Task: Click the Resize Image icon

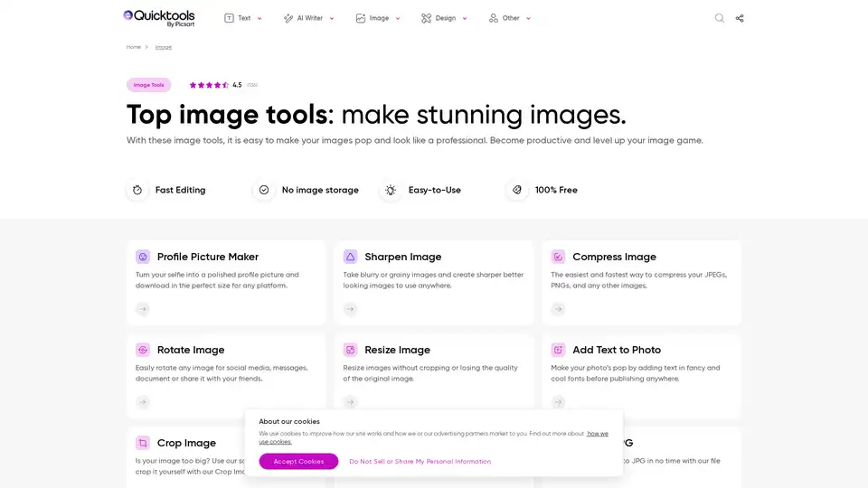Action: click(x=351, y=350)
